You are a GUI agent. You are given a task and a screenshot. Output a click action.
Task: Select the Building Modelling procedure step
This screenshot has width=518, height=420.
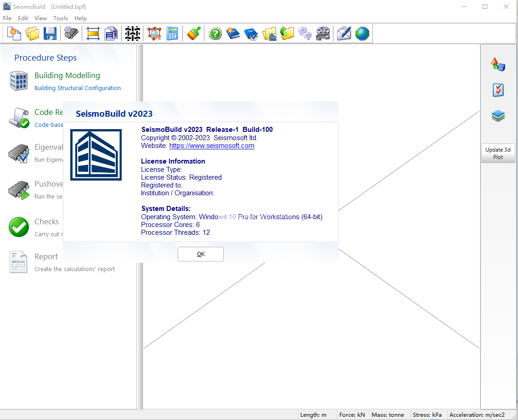click(67, 76)
